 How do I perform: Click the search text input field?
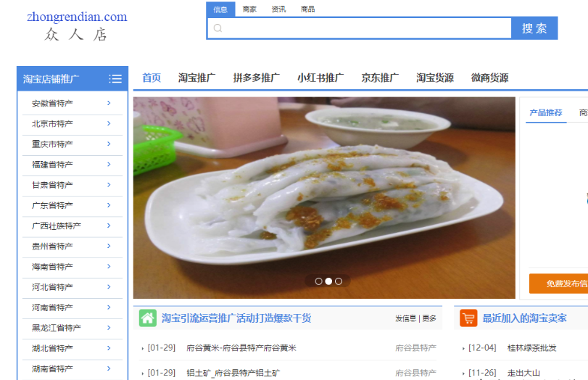tap(360, 28)
